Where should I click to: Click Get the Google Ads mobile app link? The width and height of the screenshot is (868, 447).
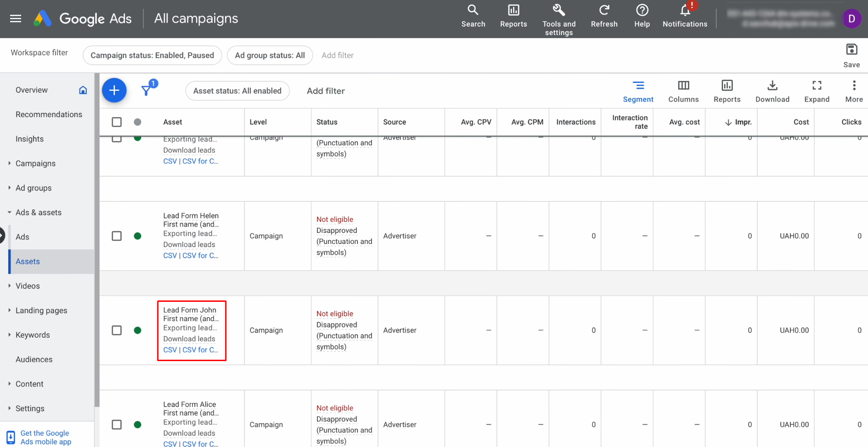(46, 437)
